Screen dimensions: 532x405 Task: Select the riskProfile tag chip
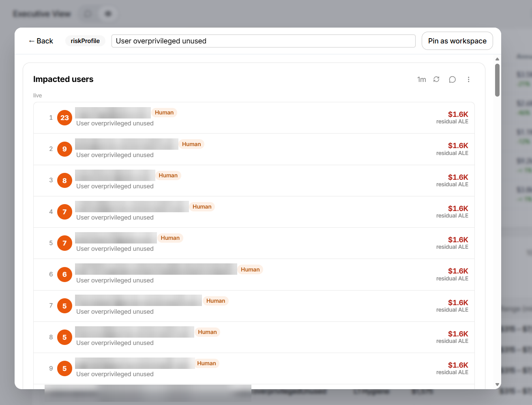point(85,41)
